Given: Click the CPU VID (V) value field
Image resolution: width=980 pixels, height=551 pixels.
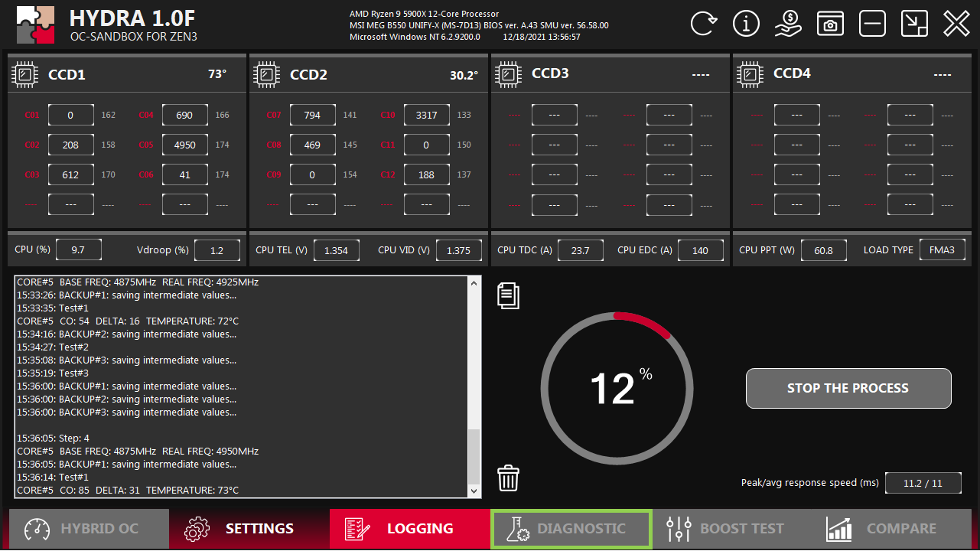Looking at the screenshot, I should click(458, 250).
